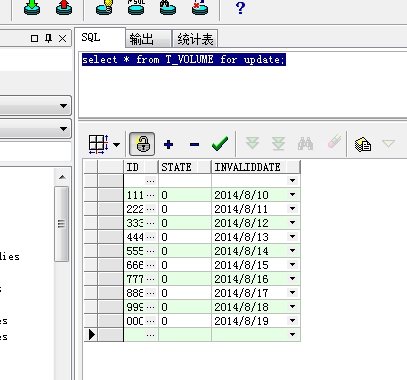The image size is (407, 380).
Task: Switch to the 输出 tab
Action: (148, 39)
